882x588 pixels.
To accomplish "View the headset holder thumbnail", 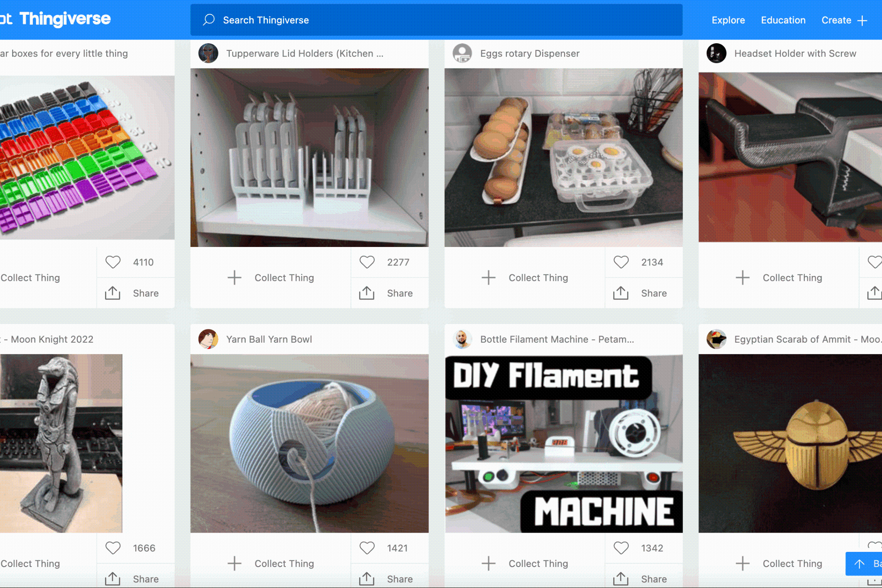I will click(x=790, y=157).
